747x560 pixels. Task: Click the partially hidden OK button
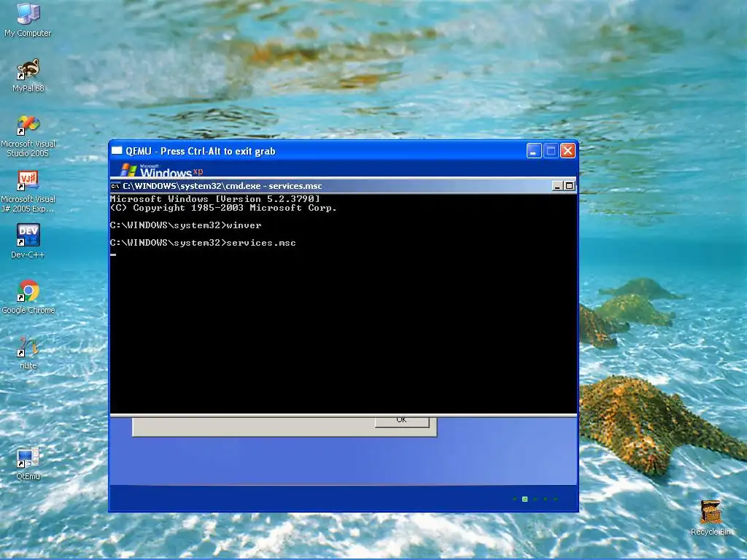pyautogui.click(x=402, y=422)
